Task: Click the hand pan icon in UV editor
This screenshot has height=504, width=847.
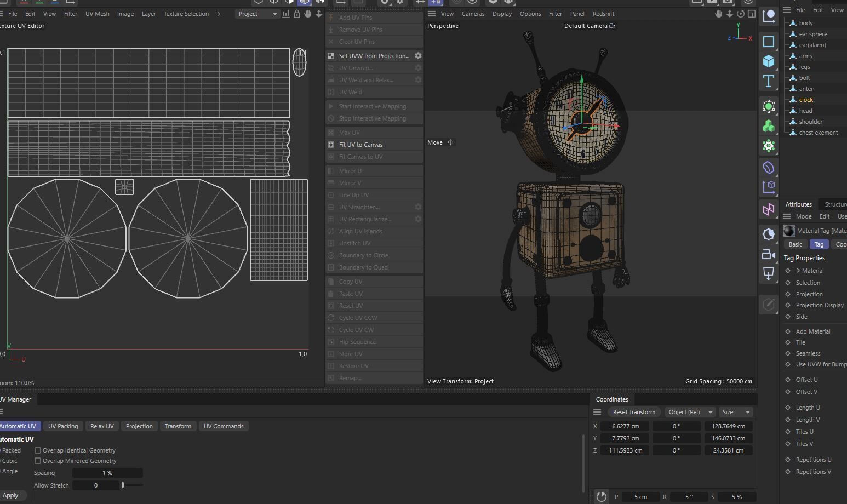Action: [x=308, y=14]
